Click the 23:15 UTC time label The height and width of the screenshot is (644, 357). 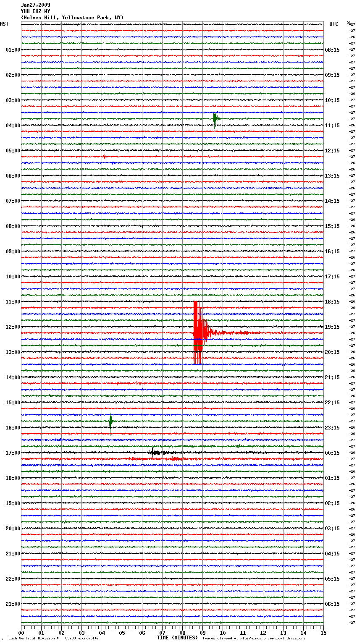tap(332, 428)
